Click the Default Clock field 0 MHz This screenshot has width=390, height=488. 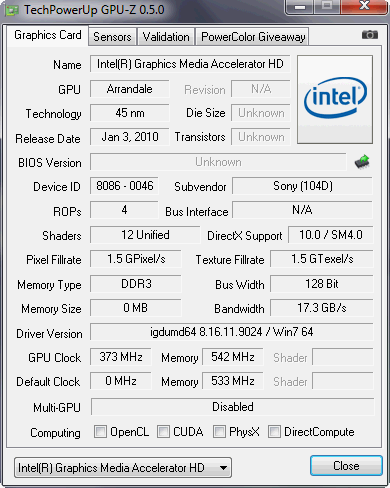tap(121, 381)
